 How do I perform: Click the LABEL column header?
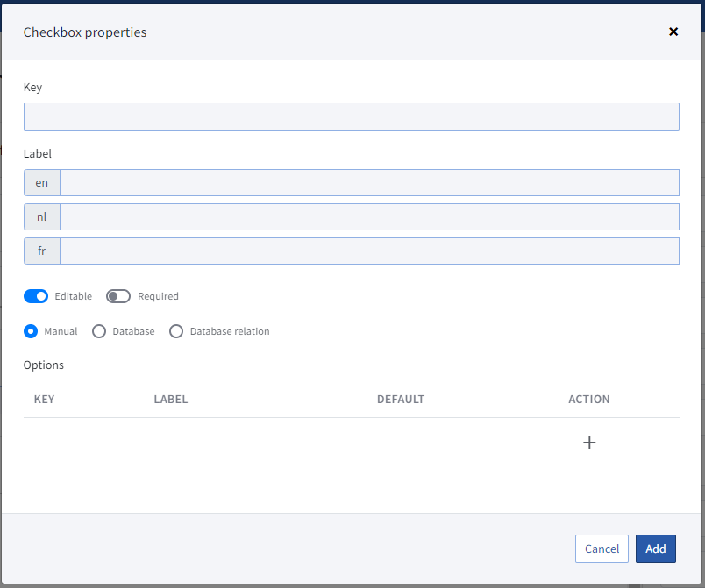171,400
